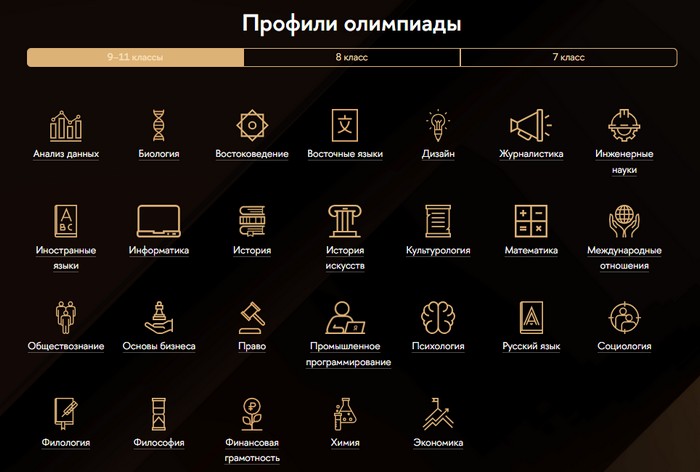The height and width of the screenshot is (472, 700).
Task: Click the Востоковедение ornament icon
Action: (252, 125)
